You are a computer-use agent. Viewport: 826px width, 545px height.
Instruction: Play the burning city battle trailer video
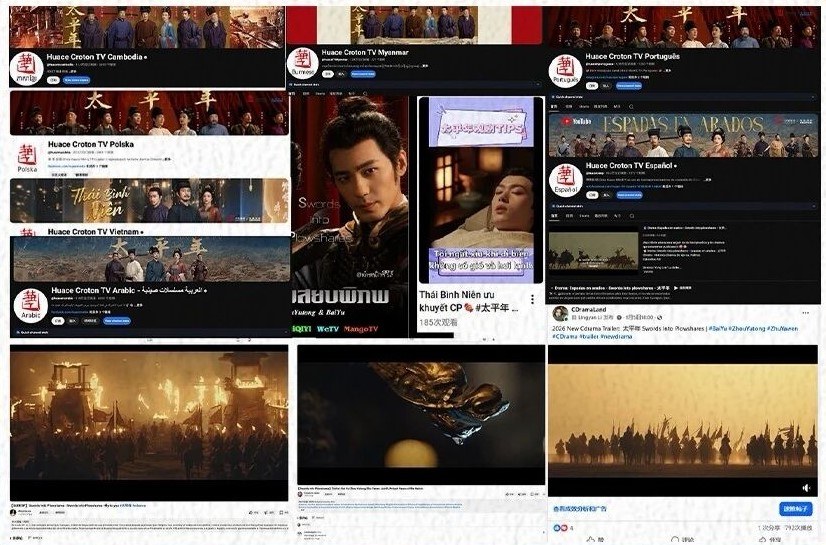click(149, 415)
